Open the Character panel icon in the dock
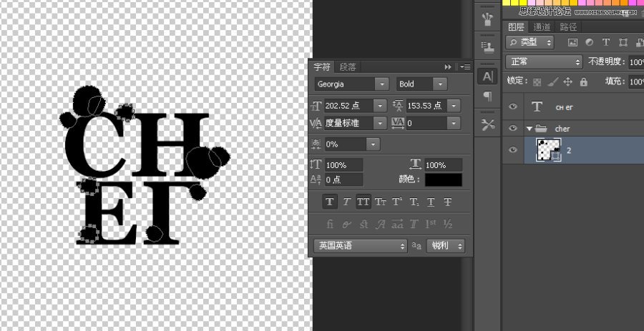 tap(488, 76)
